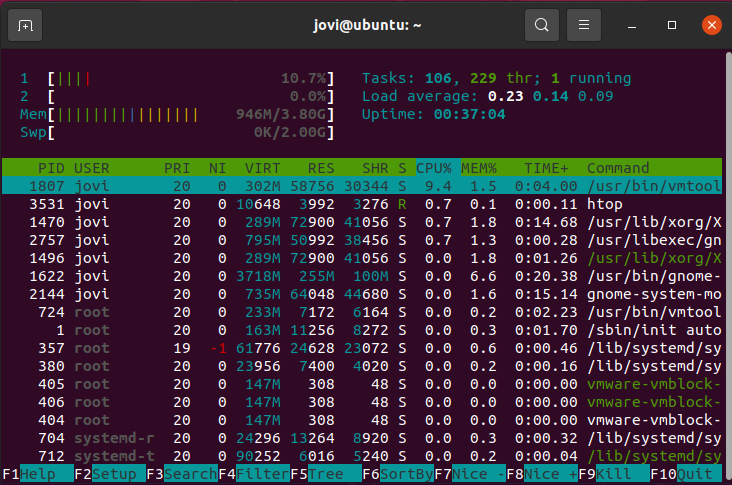This screenshot has height=485, width=732.
Task: Click the Tasks count line
Action: (x=497, y=78)
